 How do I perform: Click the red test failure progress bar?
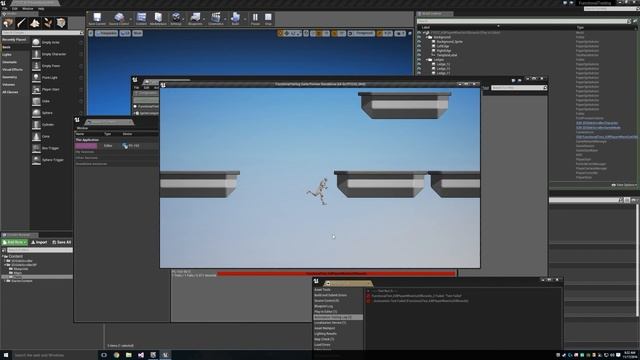[x=336, y=274]
